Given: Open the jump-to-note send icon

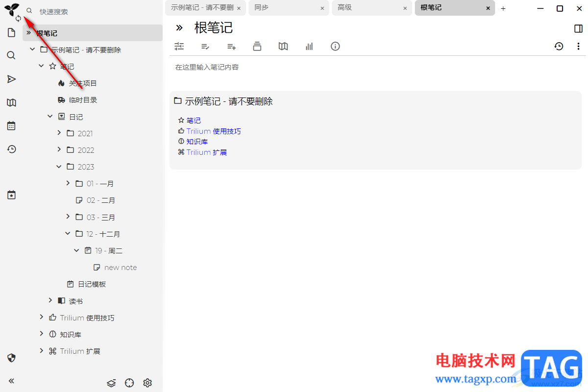Looking at the screenshot, I should 11,79.
